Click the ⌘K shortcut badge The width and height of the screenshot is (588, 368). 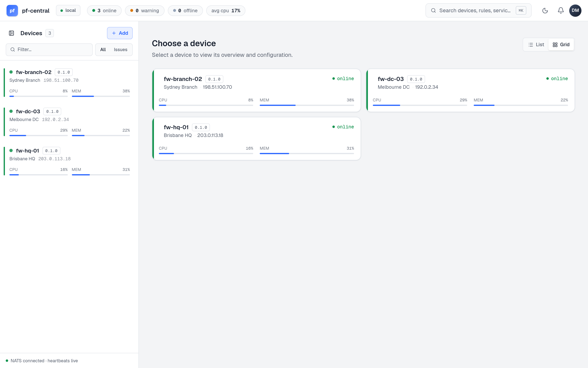point(521,10)
